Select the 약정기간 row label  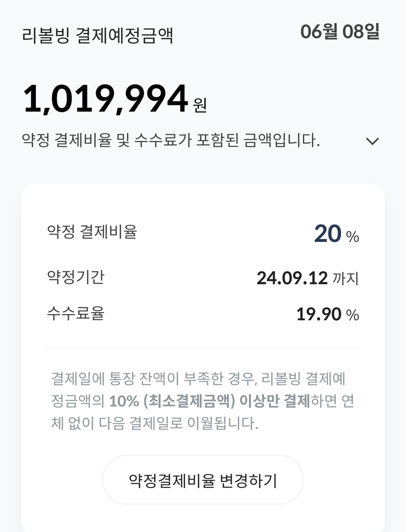[x=76, y=277]
